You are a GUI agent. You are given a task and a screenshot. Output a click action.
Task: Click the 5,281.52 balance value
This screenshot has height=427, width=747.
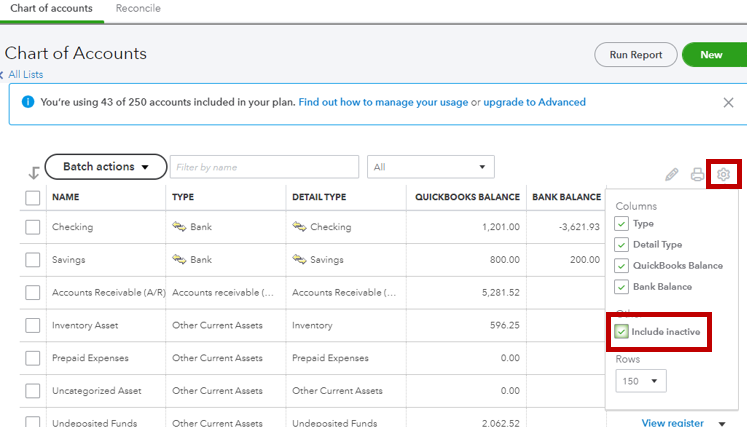501,293
